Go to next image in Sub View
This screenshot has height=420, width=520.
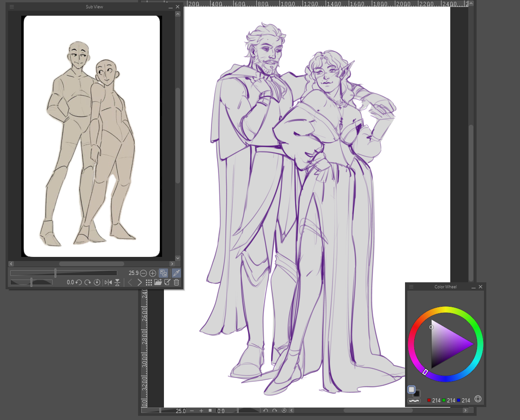139,282
